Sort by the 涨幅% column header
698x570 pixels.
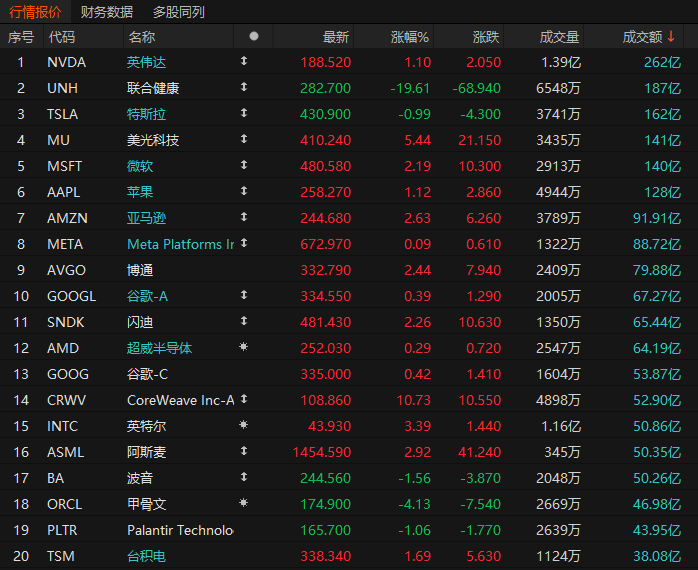pos(410,37)
